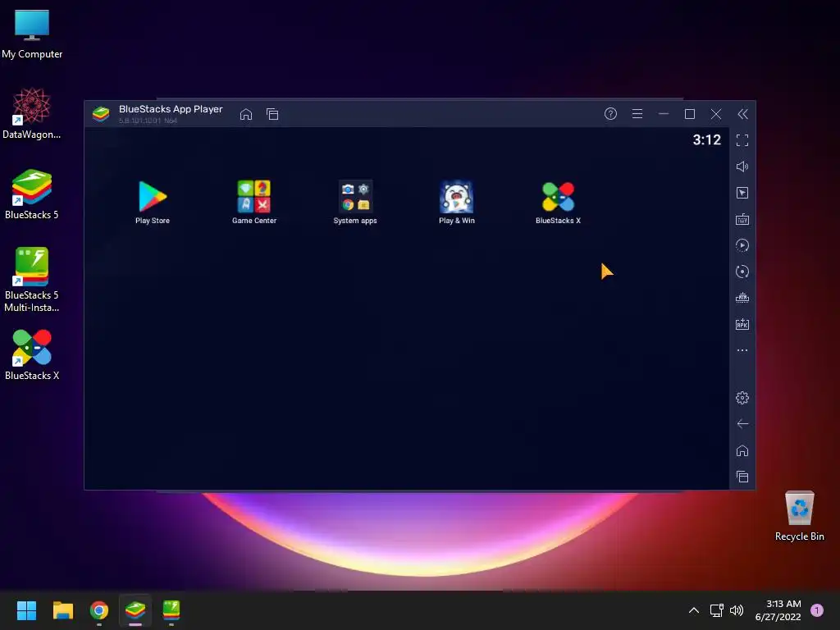Open Google Chrome from the taskbar
Viewport: 840px width, 630px height.
point(99,610)
